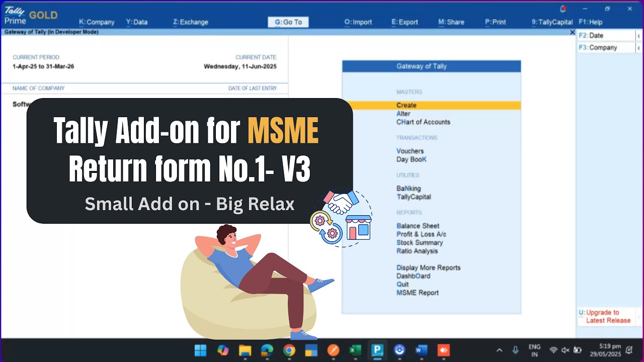644x362 pixels.
Task: Open F1: Help
Action: (591, 22)
